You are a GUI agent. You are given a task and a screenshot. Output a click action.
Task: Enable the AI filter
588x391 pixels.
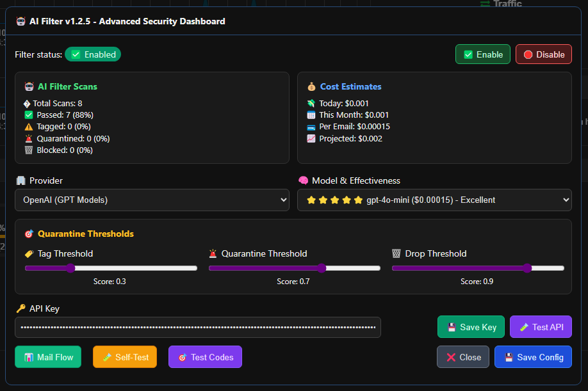point(483,54)
